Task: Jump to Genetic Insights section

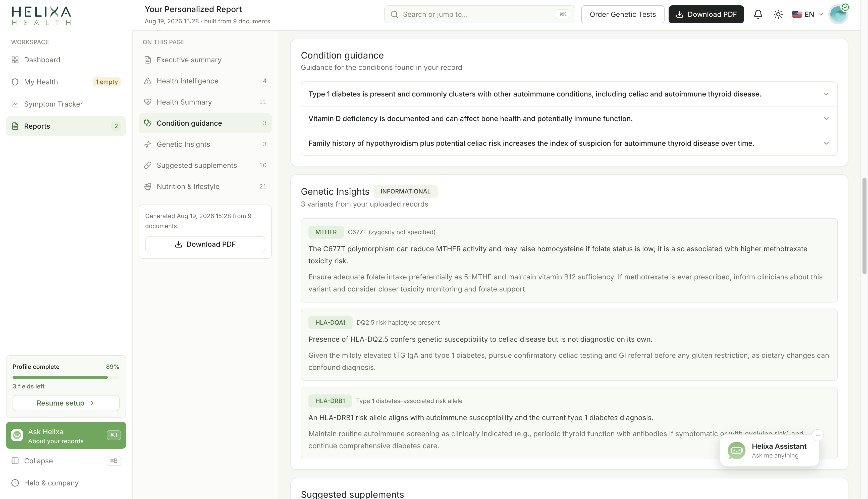Action: (205, 144)
